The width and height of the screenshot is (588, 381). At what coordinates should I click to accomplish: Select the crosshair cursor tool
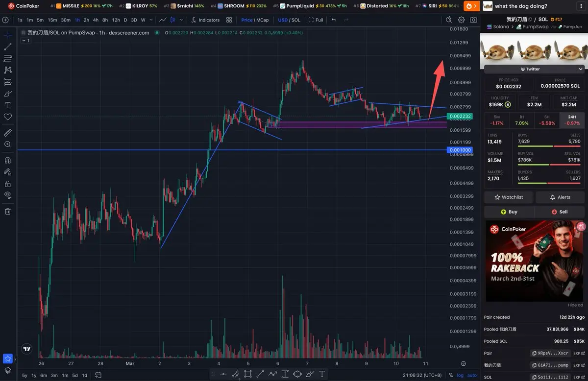pyautogui.click(x=8, y=35)
